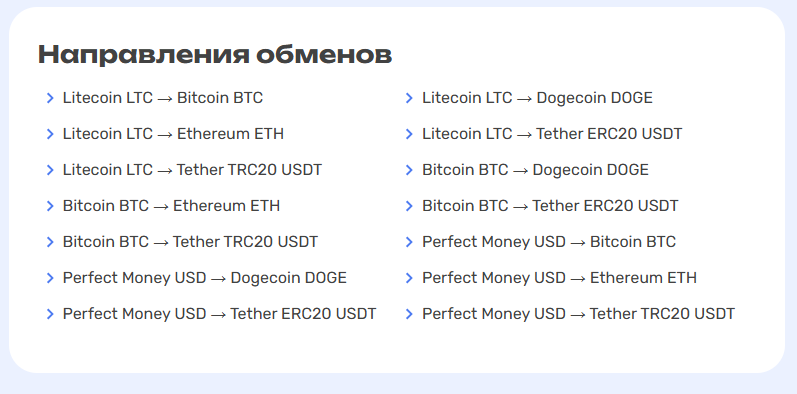Select Litecoin LTC → Dogecoin DOGE exchange

pos(537,98)
